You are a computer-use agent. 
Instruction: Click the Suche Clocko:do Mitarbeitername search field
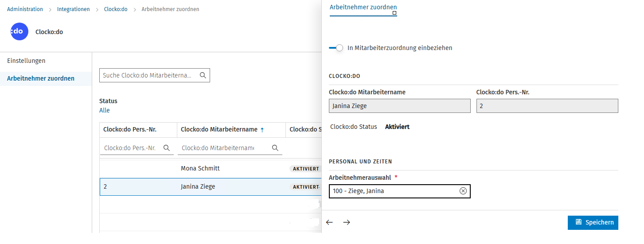(x=155, y=75)
